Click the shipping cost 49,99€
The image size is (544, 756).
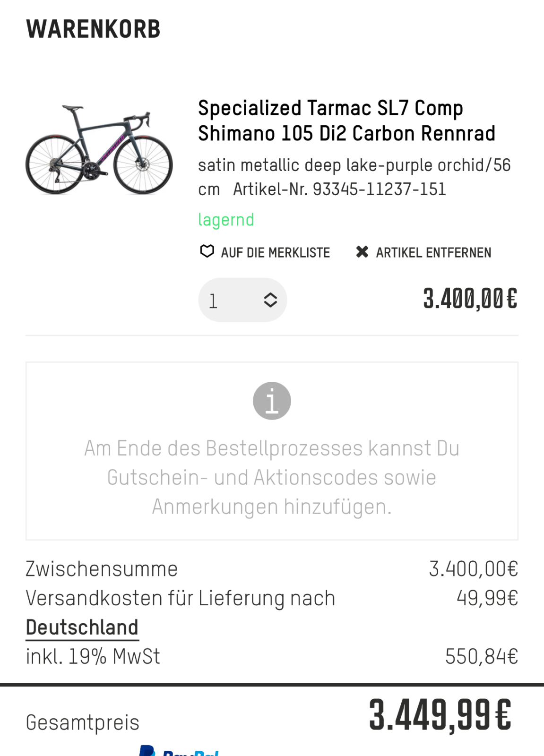click(487, 598)
